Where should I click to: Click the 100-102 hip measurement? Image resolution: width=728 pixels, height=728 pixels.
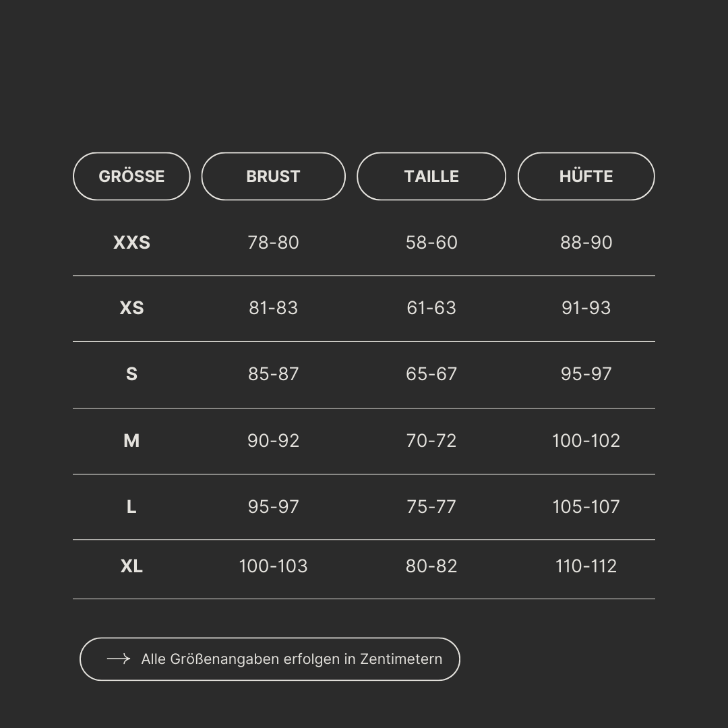[586, 441]
